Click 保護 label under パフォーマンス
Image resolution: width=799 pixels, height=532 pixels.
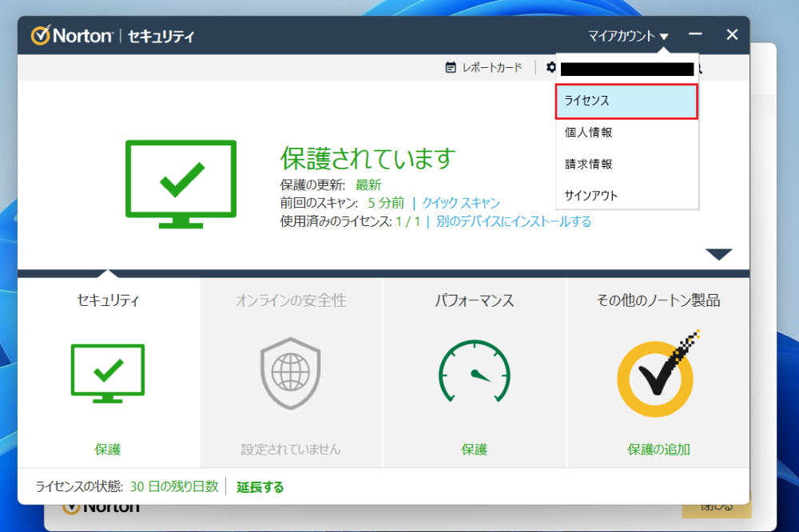coord(475,450)
